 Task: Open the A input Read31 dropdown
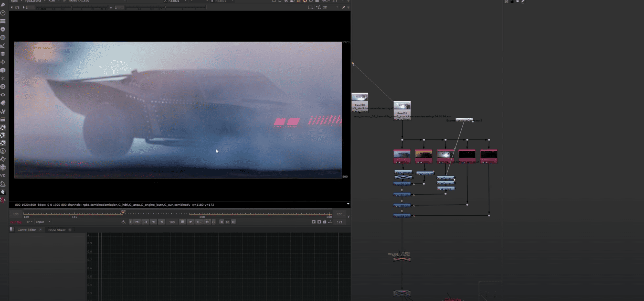click(177, 1)
